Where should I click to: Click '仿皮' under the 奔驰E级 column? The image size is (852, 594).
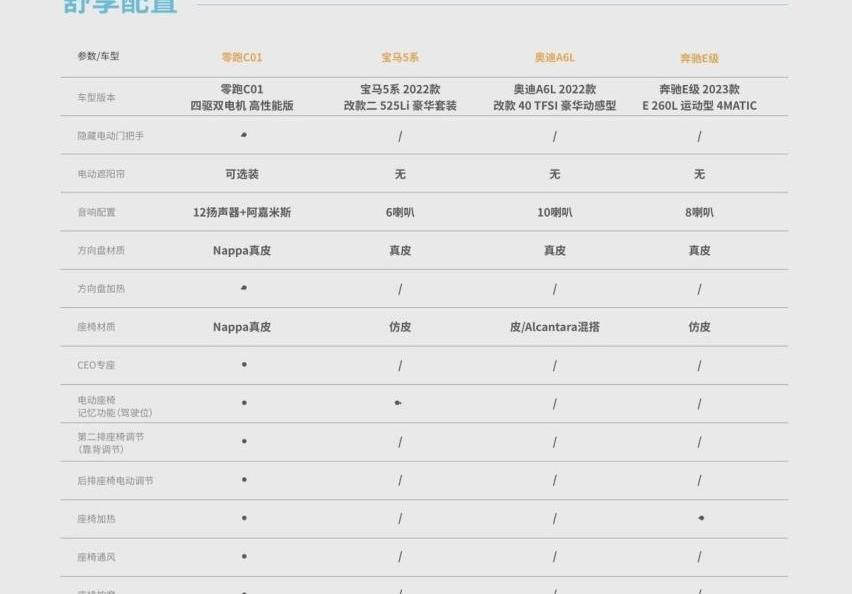tap(699, 327)
